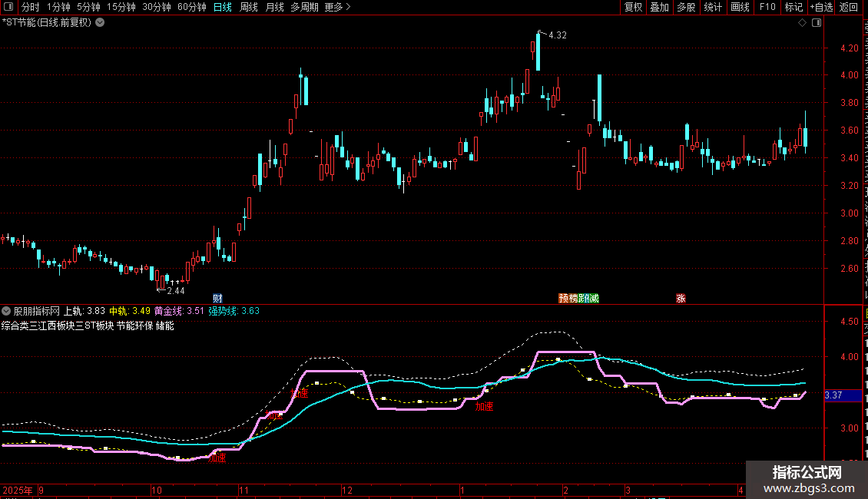Screen dimensions: 868x499
Task: Click the red 涨 marker icon
Action: click(x=681, y=298)
